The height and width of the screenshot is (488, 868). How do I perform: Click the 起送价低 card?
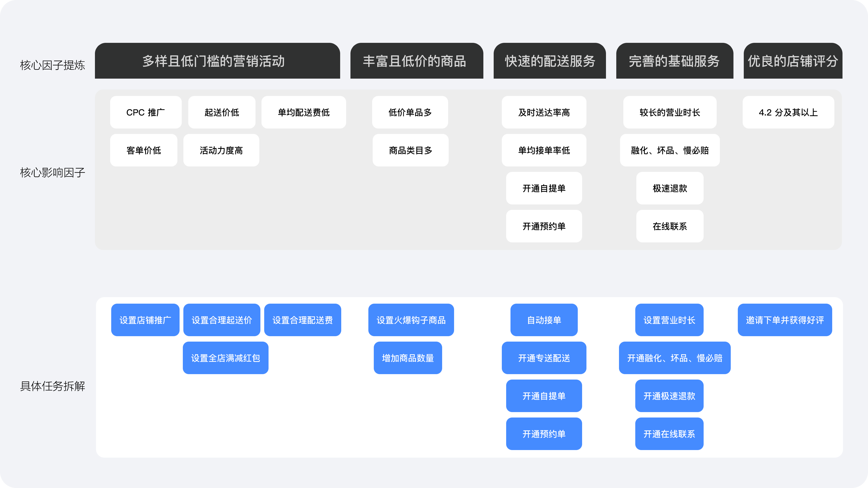(222, 112)
